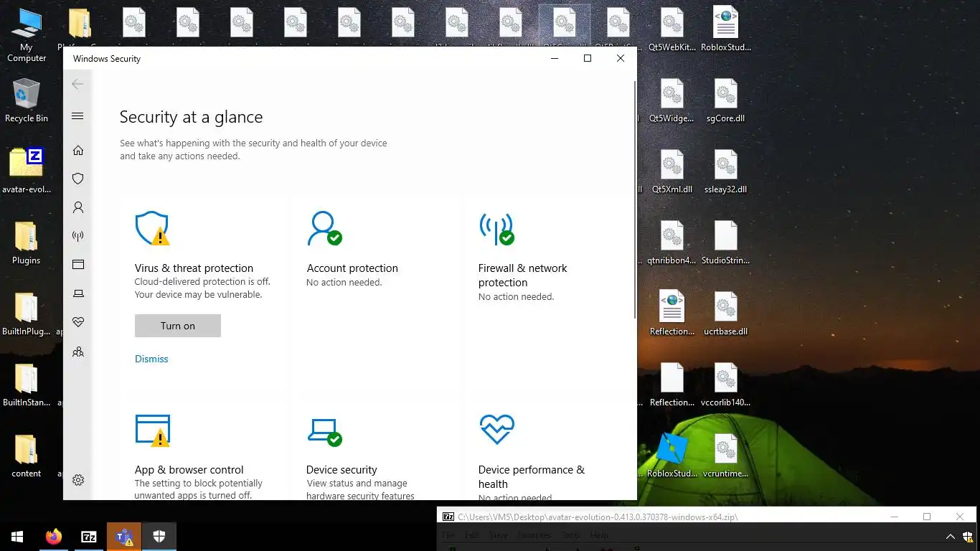
Task: Select My Computer desktop icon
Action: [27, 36]
